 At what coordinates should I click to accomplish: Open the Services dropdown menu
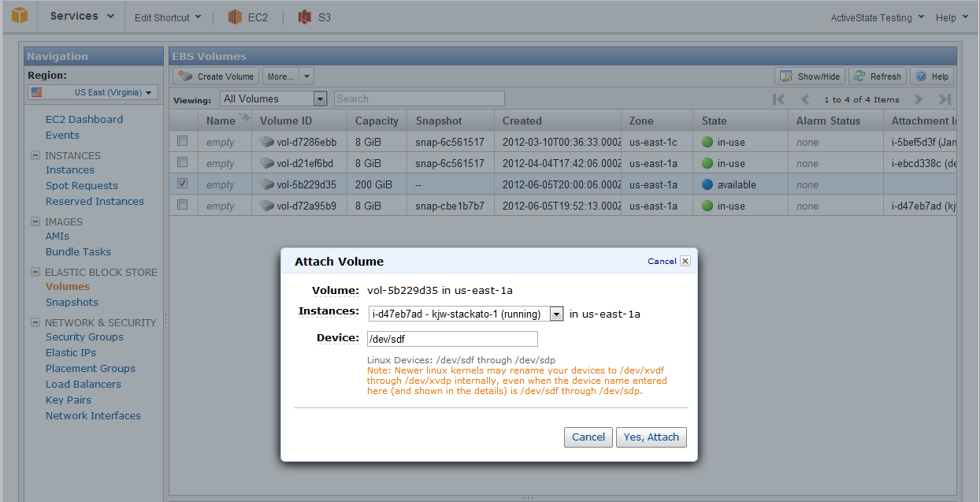coord(82,16)
